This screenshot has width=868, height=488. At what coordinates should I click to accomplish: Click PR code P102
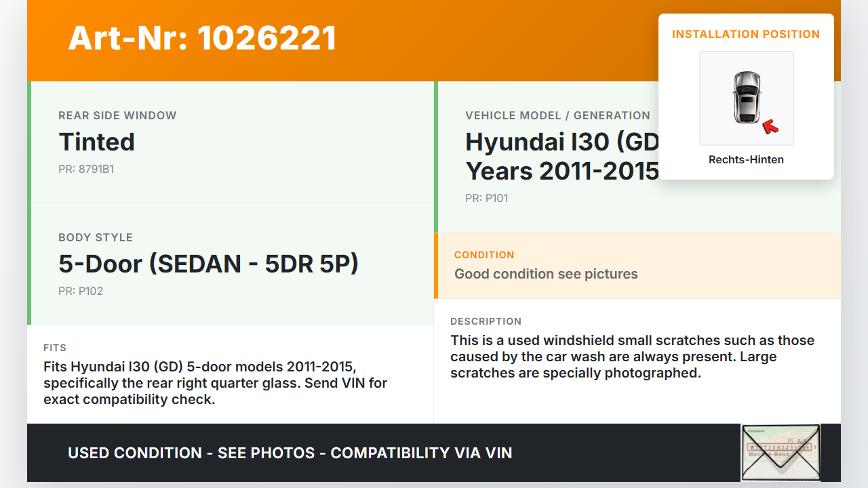(x=81, y=291)
